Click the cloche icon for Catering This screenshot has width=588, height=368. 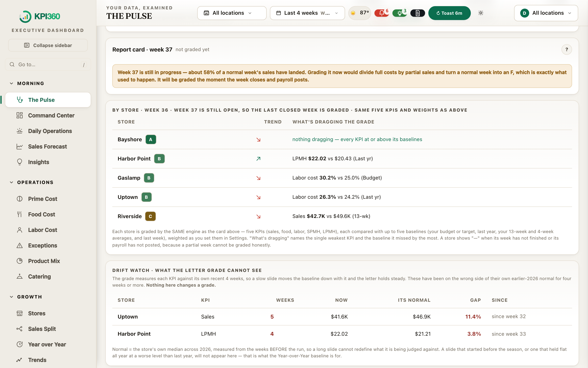[20, 276]
